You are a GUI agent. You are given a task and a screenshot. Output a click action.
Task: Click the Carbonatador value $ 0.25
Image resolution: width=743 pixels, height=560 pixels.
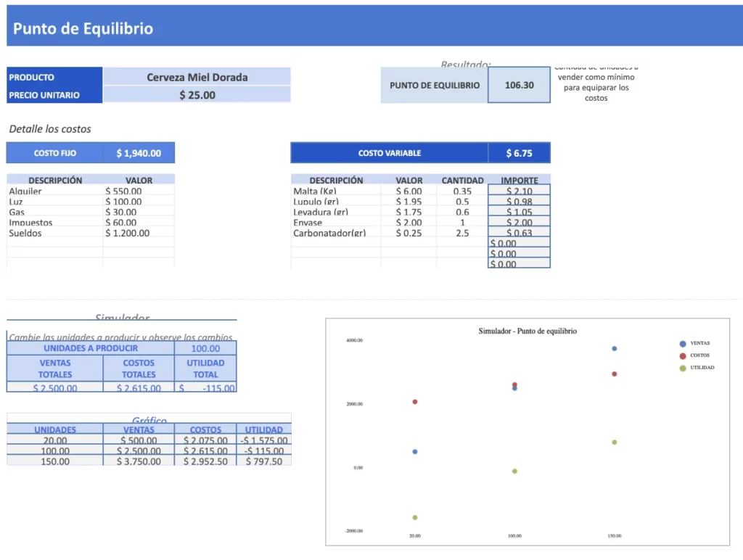tap(409, 233)
